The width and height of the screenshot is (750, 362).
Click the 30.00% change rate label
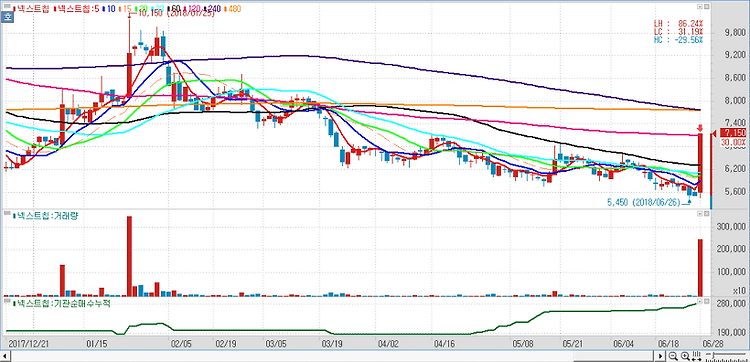(x=733, y=142)
